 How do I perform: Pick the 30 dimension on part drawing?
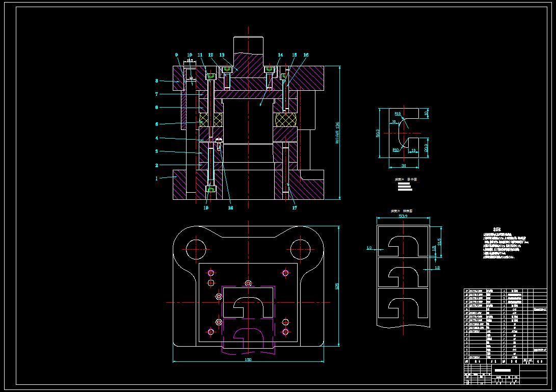coord(404,166)
